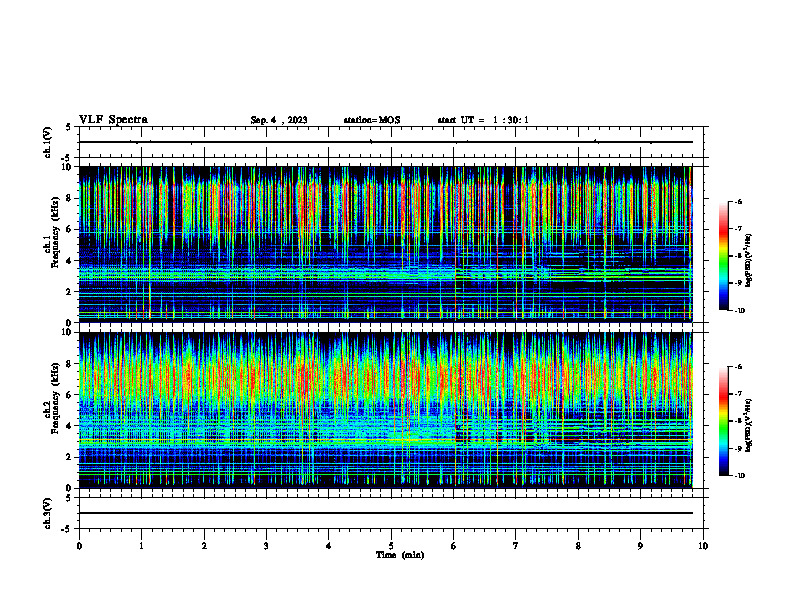Click the ch.1 frequency tick "8"

click(70, 198)
